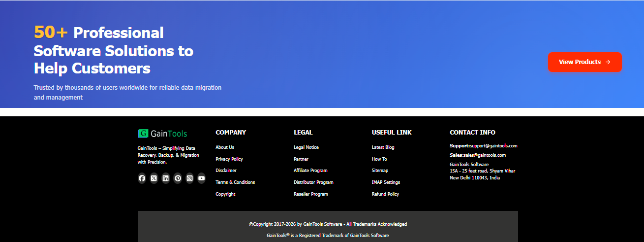Open the Reseller Program link

coord(311,194)
